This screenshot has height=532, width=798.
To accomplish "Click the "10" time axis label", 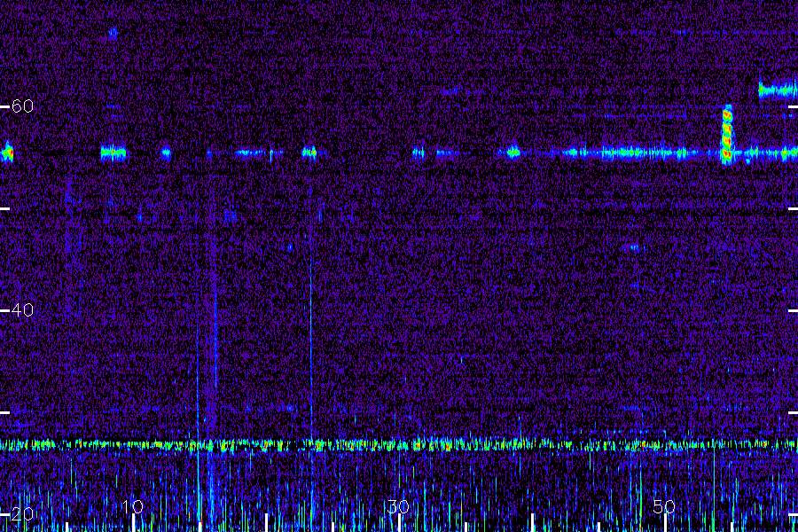I will pyautogui.click(x=133, y=506).
